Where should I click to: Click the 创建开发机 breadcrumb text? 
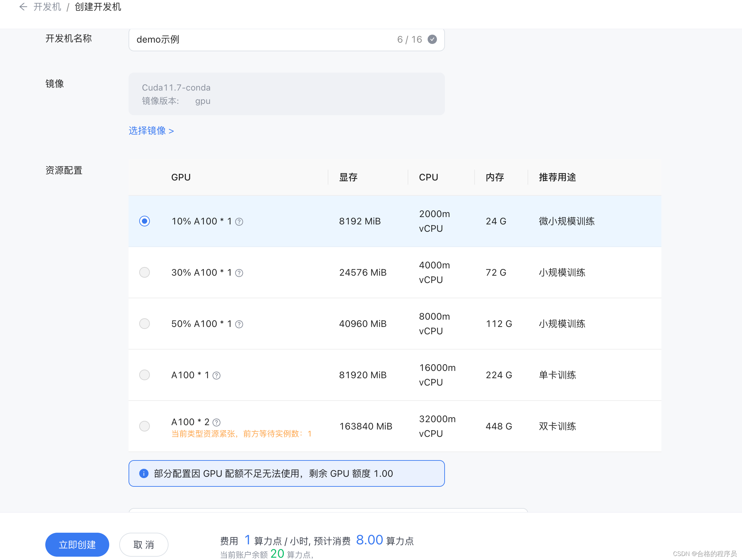(98, 7)
